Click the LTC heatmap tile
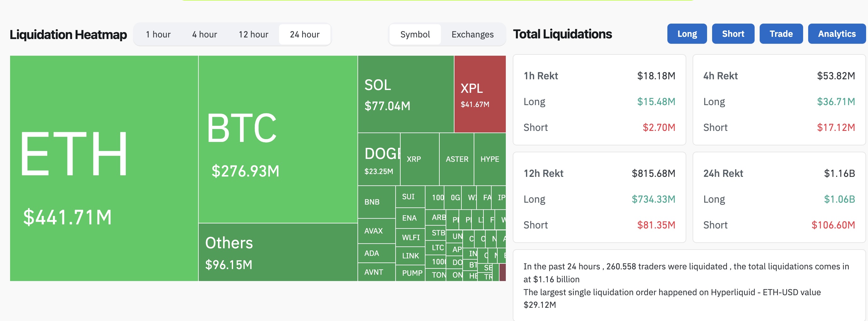This screenshot has width=868, height=321. pyautogui.click(x=436, y=248)
